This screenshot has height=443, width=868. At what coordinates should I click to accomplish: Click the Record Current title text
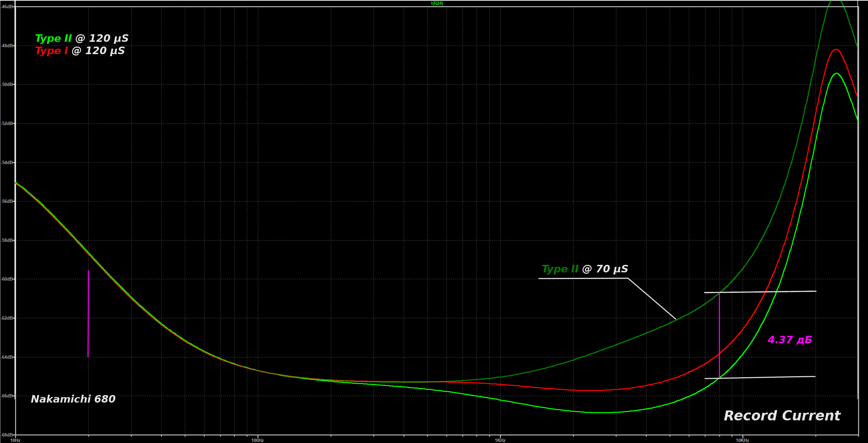pos(782,416)
